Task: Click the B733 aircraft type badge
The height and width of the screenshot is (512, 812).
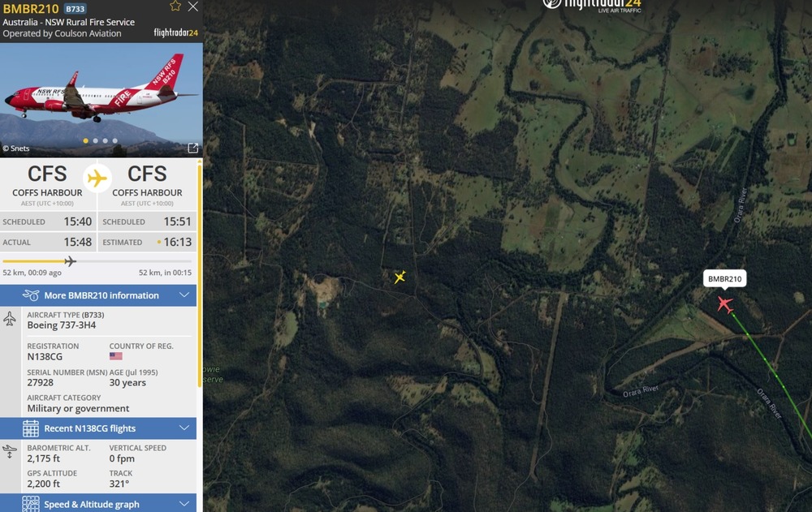Action: (x=75, y=9)
